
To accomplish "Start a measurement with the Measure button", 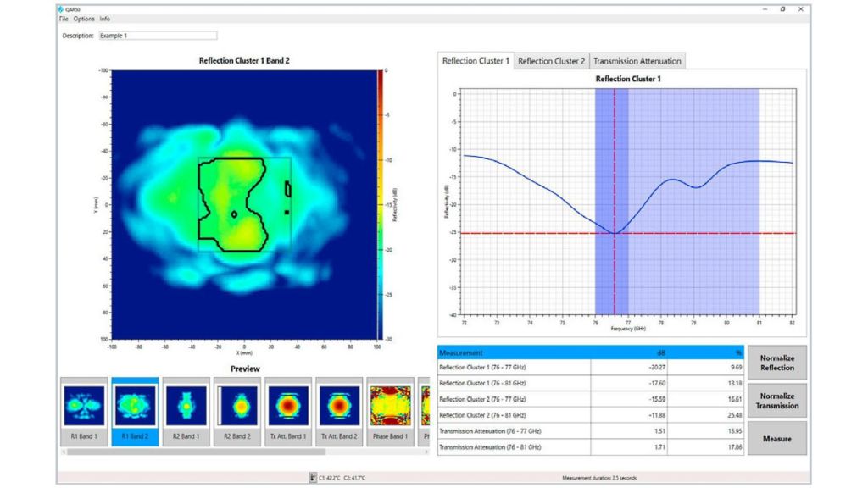I will pyautogui.click(x=776, y=439).
